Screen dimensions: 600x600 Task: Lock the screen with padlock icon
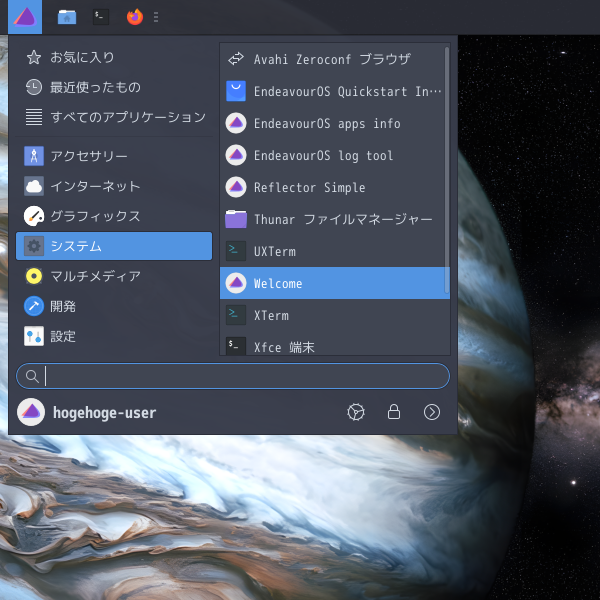point(394,412)
